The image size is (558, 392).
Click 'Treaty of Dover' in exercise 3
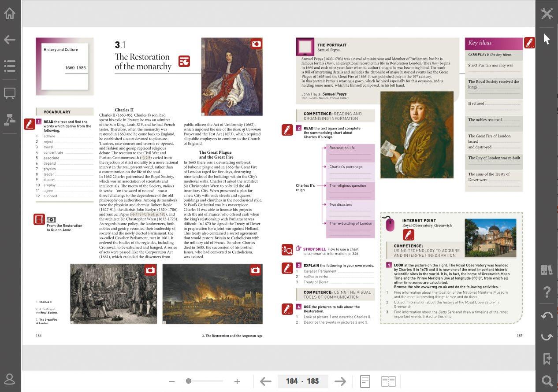[316, 282]
